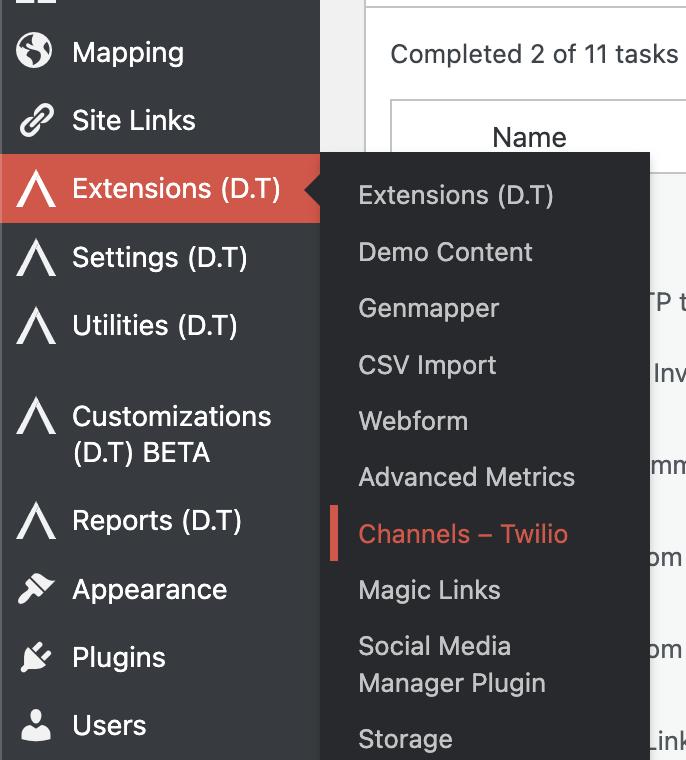The image size is (686, 760).
Task: Open the Magic Links extension
Action: click(x=429, y=590)
